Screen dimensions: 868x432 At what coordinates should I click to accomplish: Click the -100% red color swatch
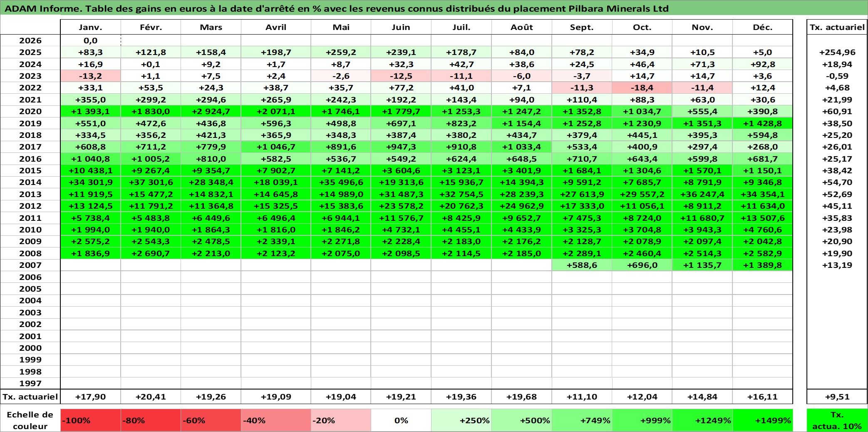click(90, 420)
